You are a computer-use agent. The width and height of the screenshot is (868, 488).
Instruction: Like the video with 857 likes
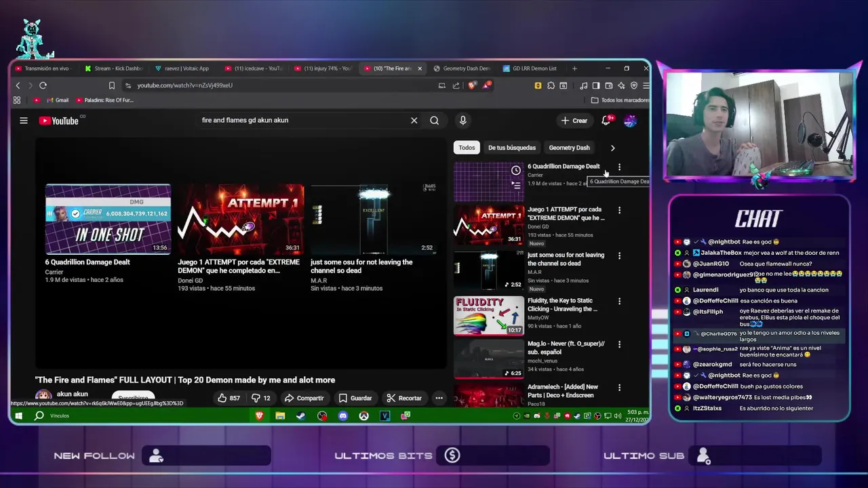click(229, 398)
